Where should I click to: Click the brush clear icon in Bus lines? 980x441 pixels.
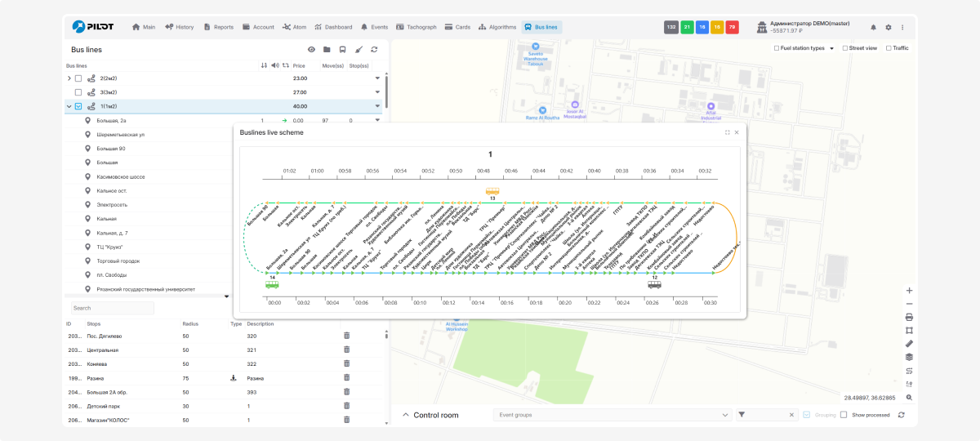(359, 50)
